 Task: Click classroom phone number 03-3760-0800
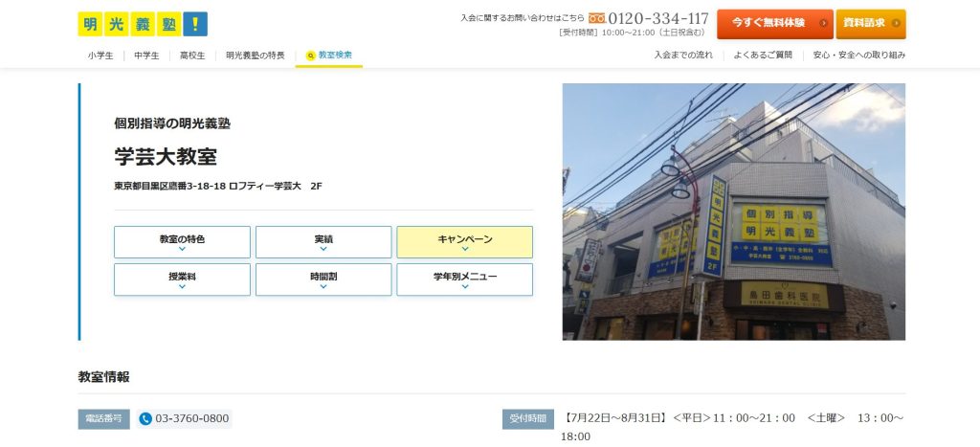[x=191, y=419]
